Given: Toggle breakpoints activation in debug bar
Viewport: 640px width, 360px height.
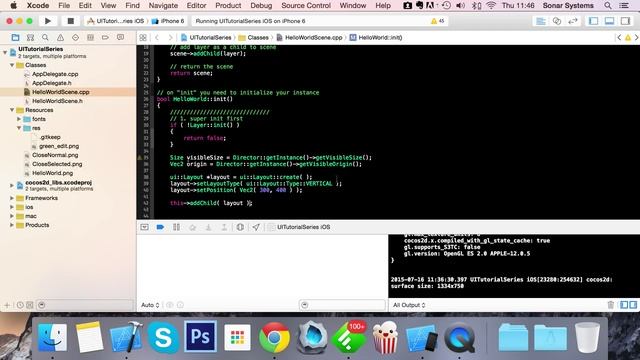Looking at the screenshot, I should tap(160, 227).
